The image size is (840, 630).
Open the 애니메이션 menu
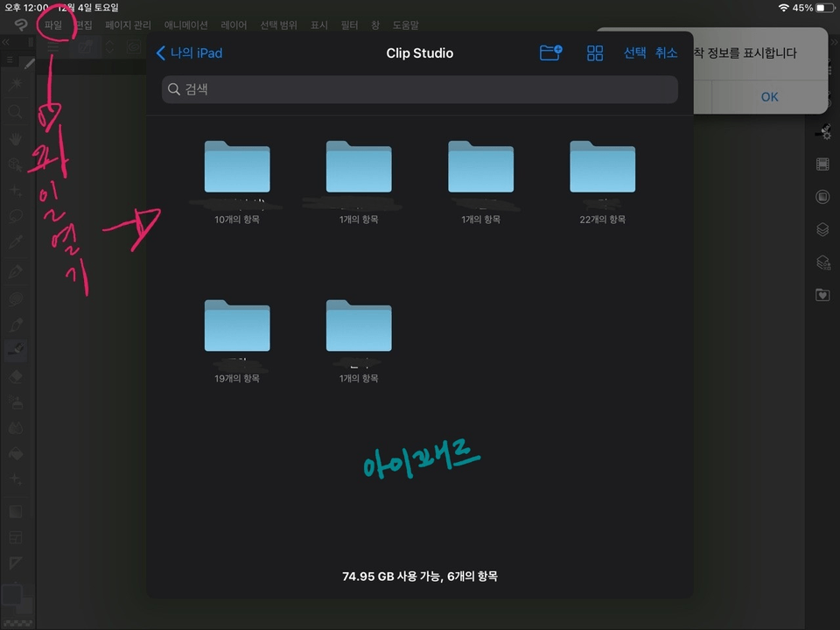(185, 24)
